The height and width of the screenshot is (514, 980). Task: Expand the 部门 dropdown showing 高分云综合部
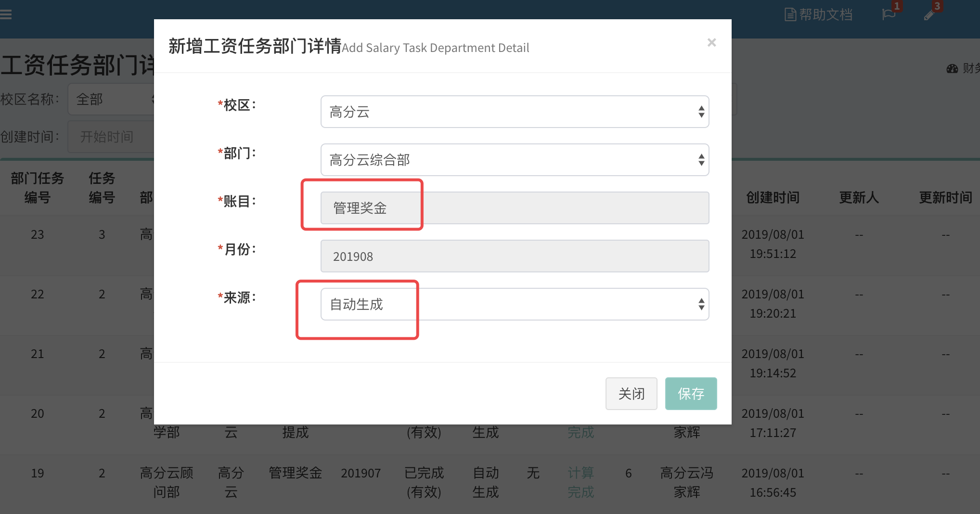tap(515, 160)
